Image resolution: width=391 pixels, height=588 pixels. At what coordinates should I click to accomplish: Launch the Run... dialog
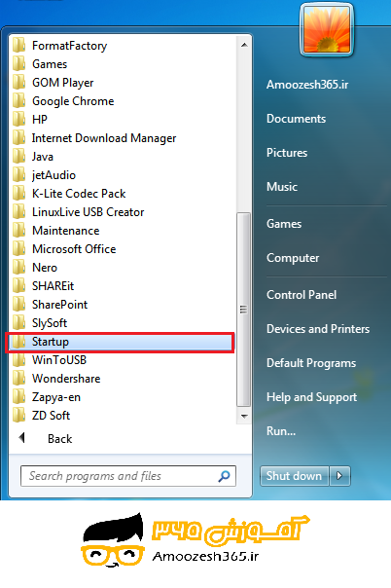[281, 431]
